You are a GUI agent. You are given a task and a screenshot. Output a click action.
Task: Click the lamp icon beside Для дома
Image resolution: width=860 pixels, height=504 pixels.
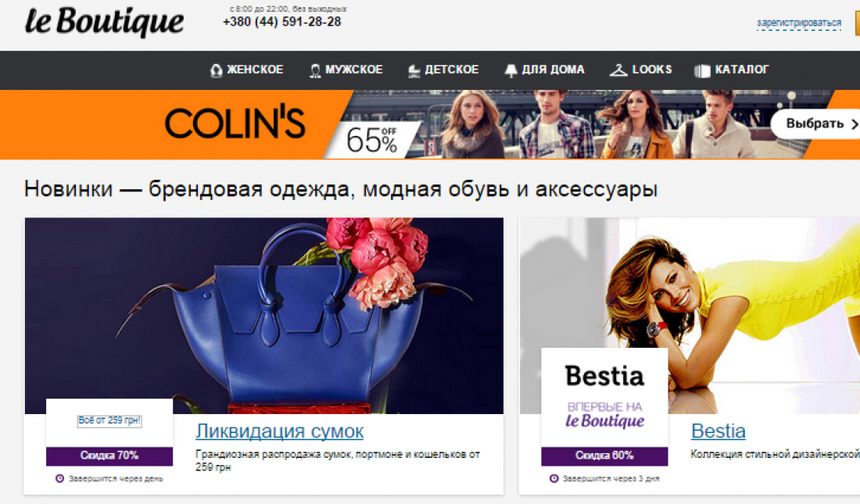(511, 70)
